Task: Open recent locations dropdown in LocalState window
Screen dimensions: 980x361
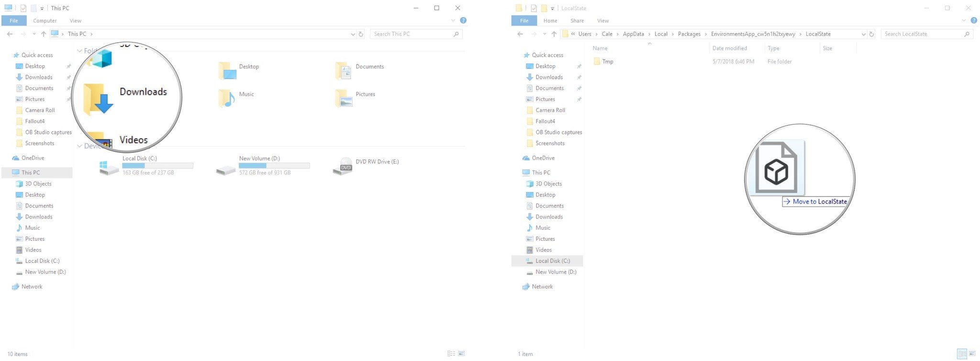Action: tap(545, 34)
